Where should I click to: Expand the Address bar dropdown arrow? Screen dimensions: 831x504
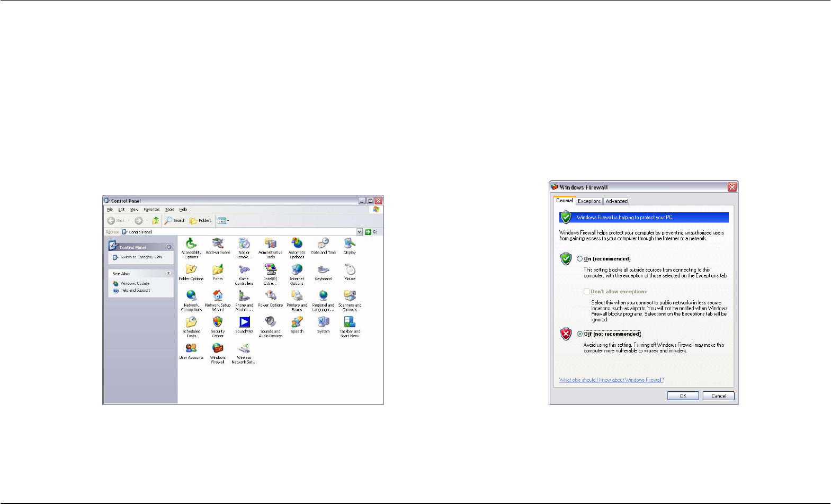[360, 232]
